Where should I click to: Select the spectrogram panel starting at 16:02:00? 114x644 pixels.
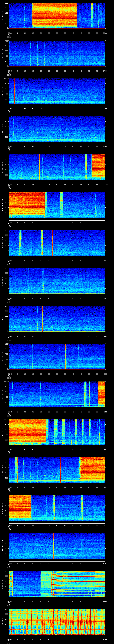click(57, 280)
